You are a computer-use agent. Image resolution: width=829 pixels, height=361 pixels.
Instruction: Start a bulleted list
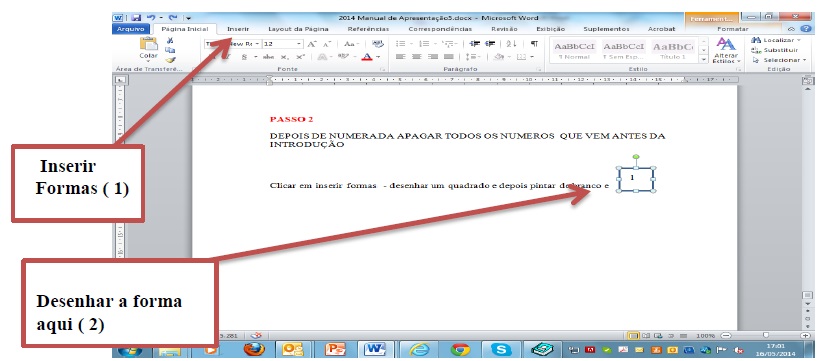point(401,44)
